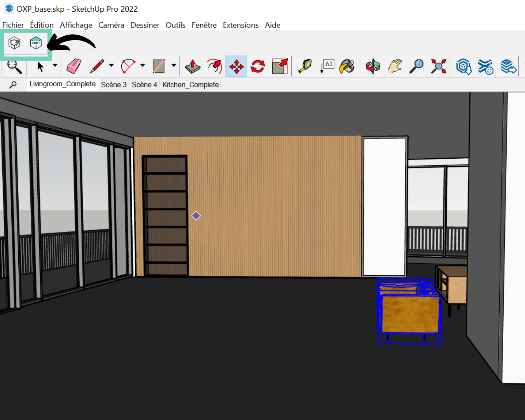The width and height of the screenshot is (525, 420).
Task: Select the Scale tool
Action: pos(280,66)
